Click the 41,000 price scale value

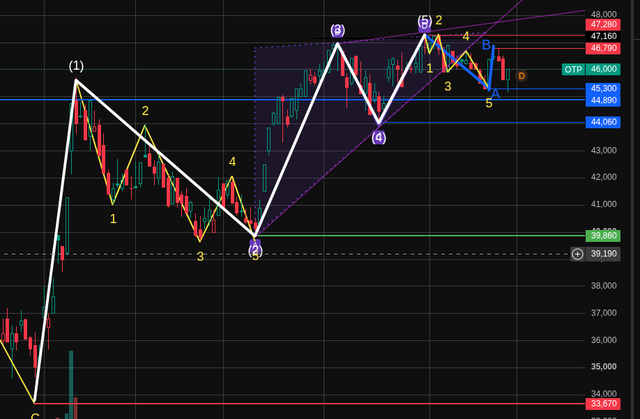click(x=604, y=204)
